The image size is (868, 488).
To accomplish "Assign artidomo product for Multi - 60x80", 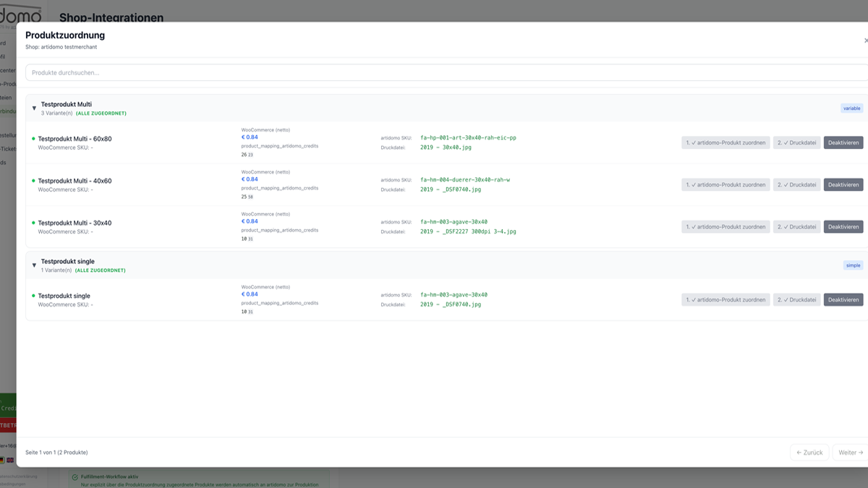I will point(725,142).
